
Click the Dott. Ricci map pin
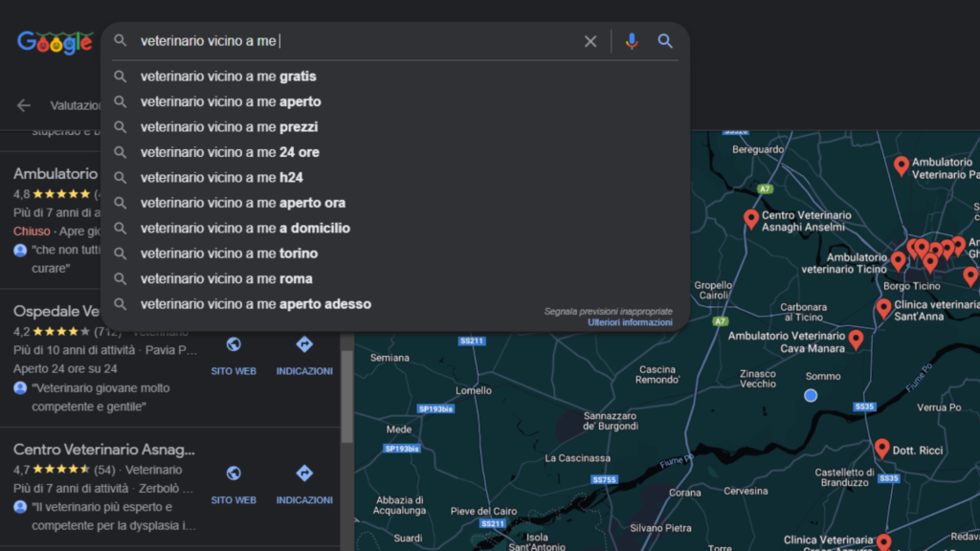click(x=882, y=448)
